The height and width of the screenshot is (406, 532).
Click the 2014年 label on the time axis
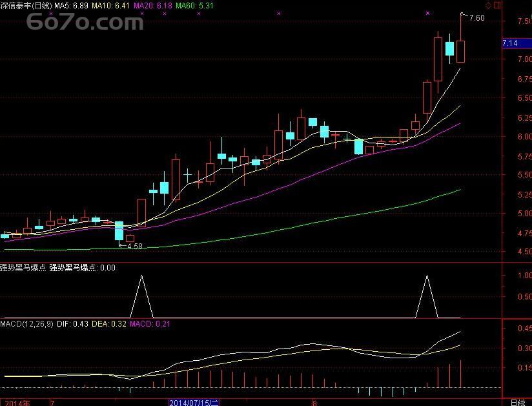pyautogui.click(x=17, y=403)
